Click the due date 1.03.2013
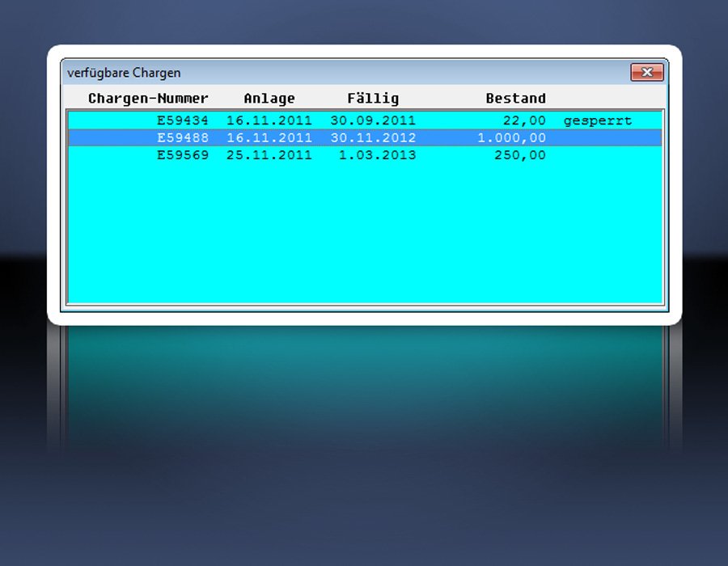 pyautogui.click(x=377, y=155)
